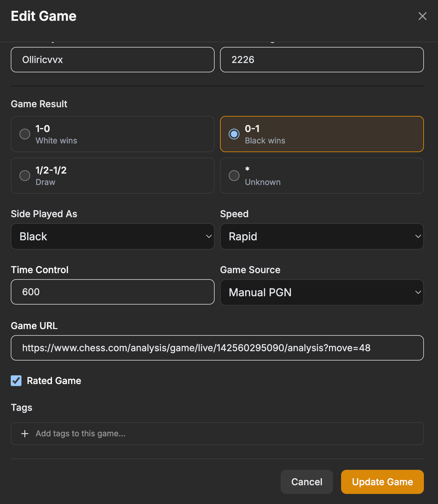The width and height of the screenshot is (438, 504).
Task: Click the name field containing Olliricvvx
Action: coord(112,60)
